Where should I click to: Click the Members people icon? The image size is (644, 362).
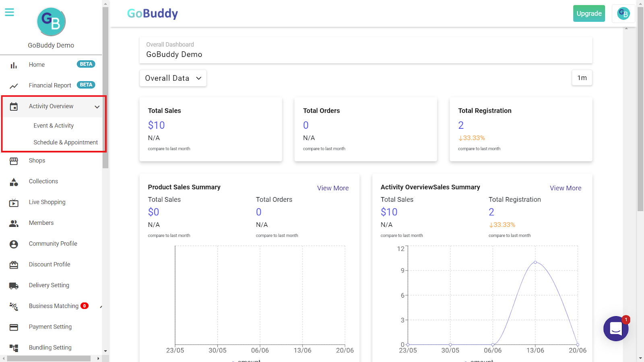14,223
